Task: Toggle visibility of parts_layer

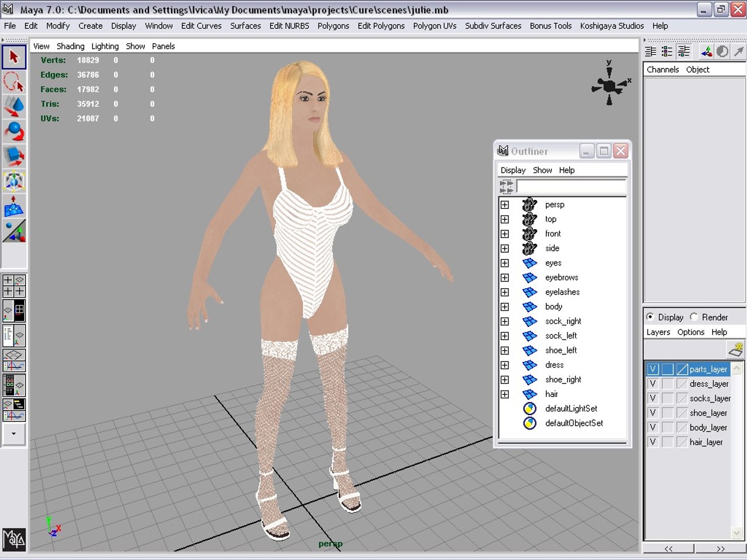Action: click(653, 369)
